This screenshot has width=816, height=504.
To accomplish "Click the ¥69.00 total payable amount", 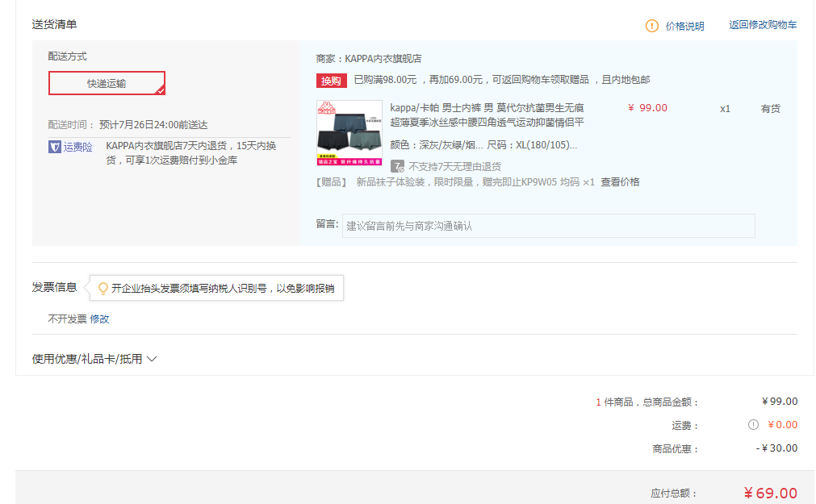I will [771, 493].
